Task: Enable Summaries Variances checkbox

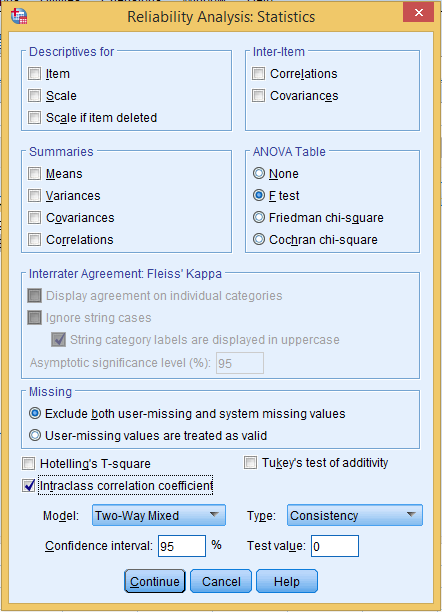Action: pos(34,196)
